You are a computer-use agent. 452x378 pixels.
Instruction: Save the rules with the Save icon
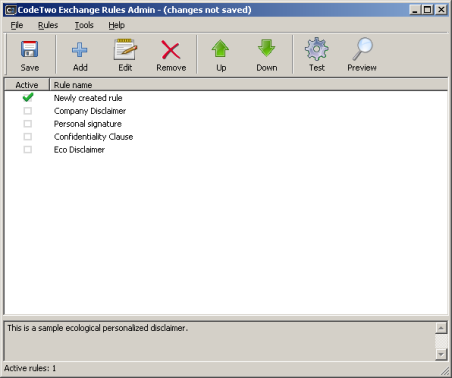(x=30, y=49)
